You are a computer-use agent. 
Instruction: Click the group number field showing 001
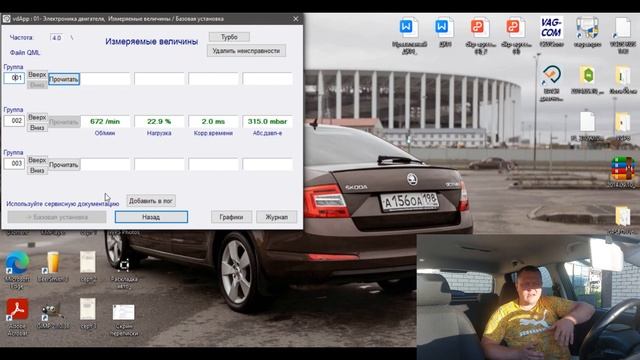point(14,78)
